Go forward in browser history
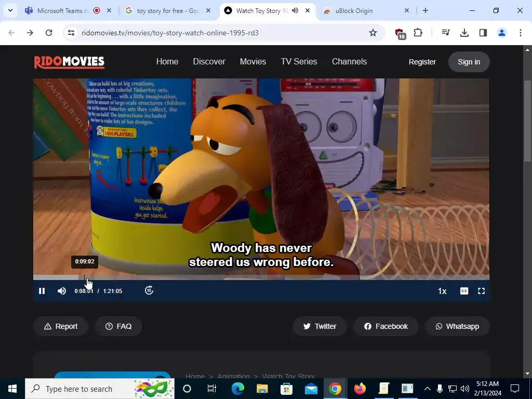Screen dimensions: 532x399 tap(30, 33)
